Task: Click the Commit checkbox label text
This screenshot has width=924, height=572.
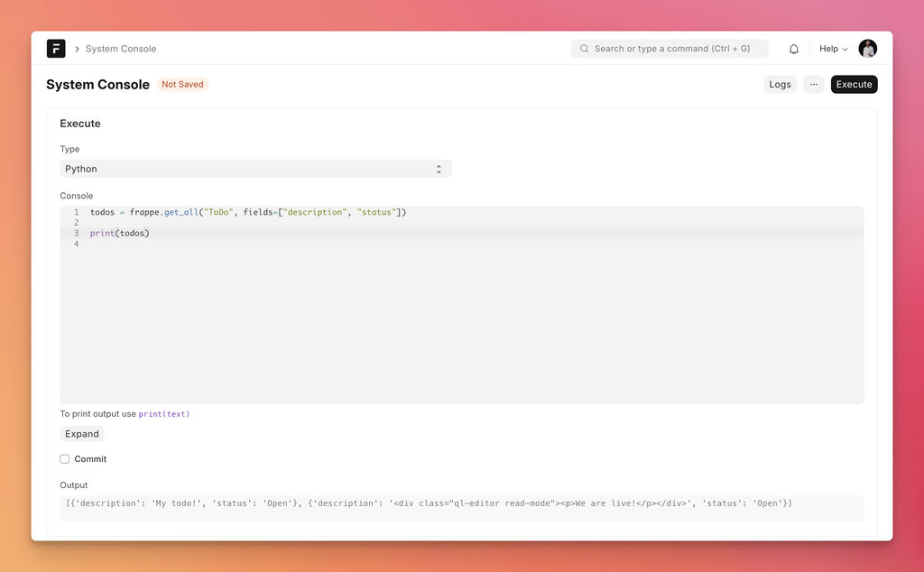Action: 90,459
